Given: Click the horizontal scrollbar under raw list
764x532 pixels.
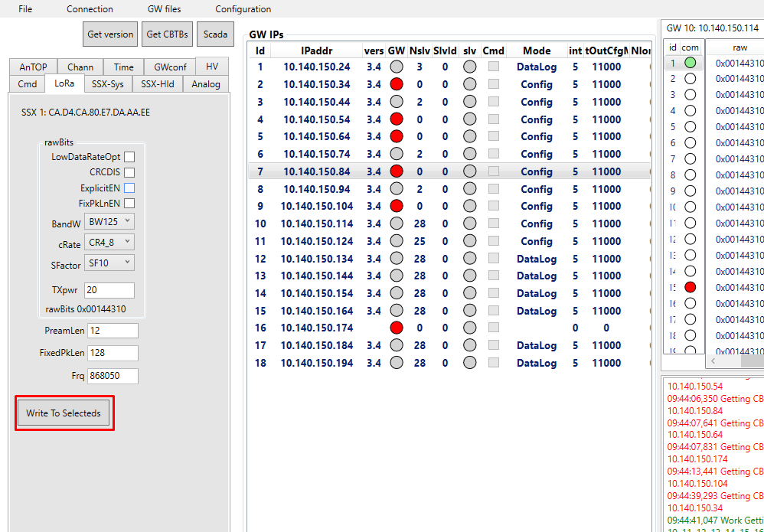Looking at the screenshot, I should coord(735,361).
